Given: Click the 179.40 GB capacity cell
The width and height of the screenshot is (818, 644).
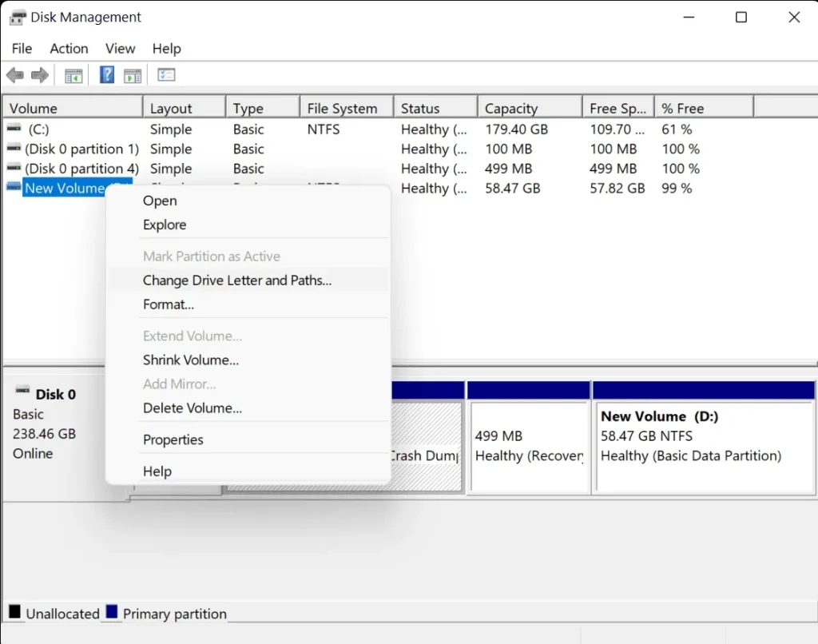Looking at the screenshot, I should pyautogui.click(x=517, y=129).
